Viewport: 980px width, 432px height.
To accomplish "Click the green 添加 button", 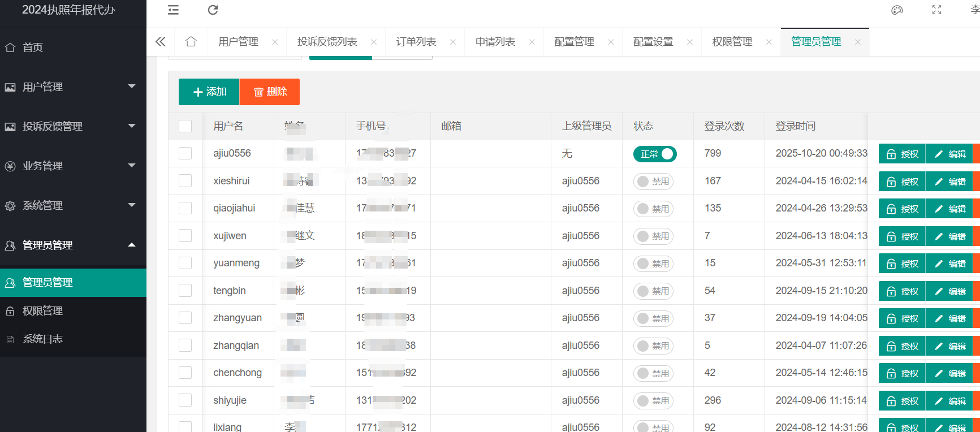I will 209,92.
